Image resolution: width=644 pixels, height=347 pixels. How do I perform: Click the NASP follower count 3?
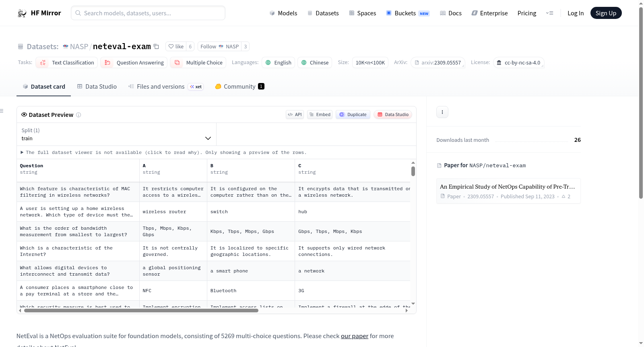click(x=246, y=47)
